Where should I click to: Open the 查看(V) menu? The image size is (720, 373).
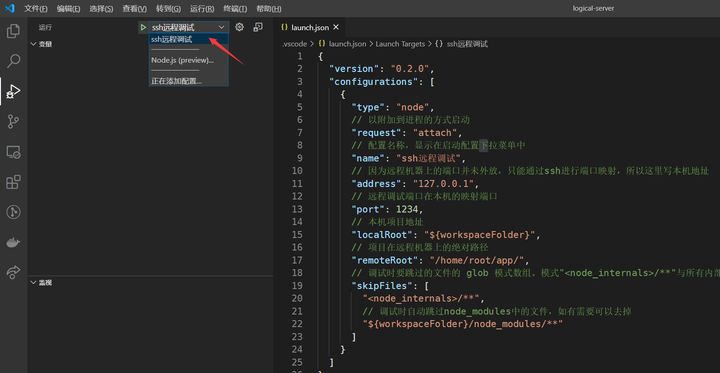pyautogui.click(x=135, y=9)
